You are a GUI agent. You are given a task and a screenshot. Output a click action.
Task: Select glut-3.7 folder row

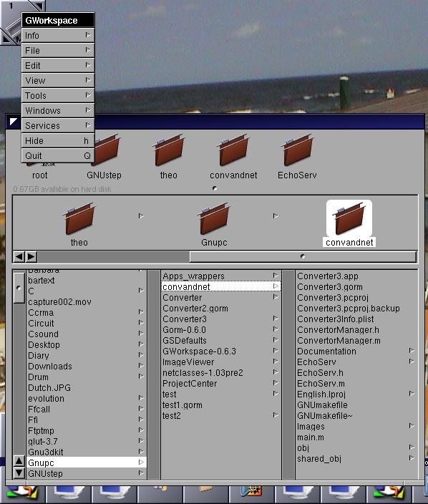pyautogui.click(x=87, y=441)
